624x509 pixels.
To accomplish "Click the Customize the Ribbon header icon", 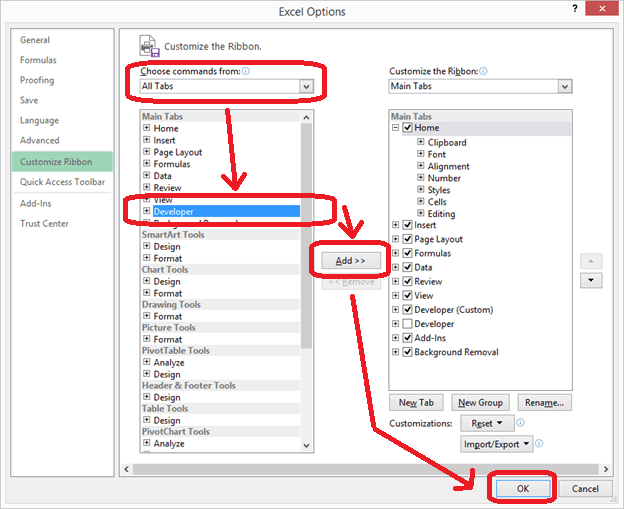I will [x=149, y=46].
